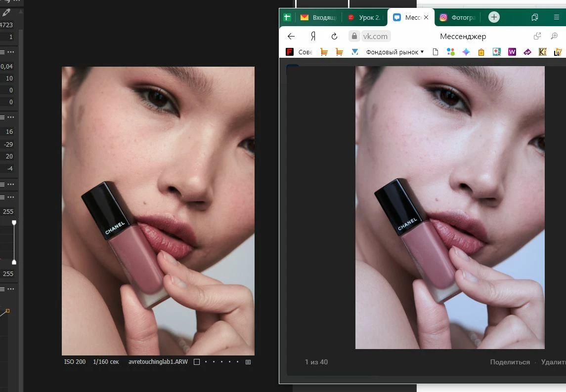Toggle the color tag square under the photo
Viewport: 566px width, 392px height.
[197, 362]
